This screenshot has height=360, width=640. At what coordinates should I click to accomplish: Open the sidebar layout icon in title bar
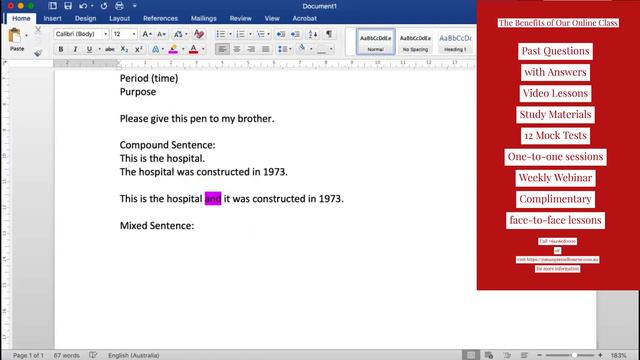(53, 6)
